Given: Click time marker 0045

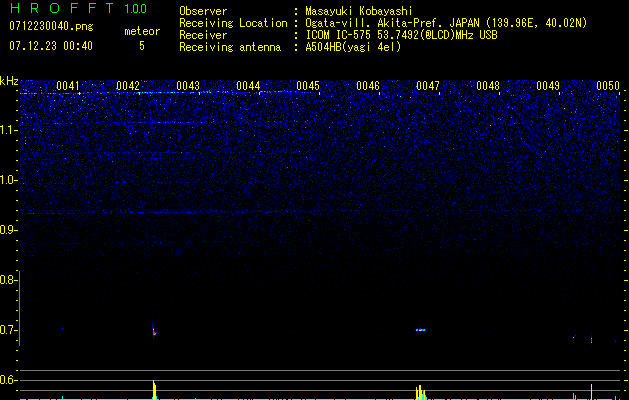Looking at the screenshot, I should (x=308, y=86).
